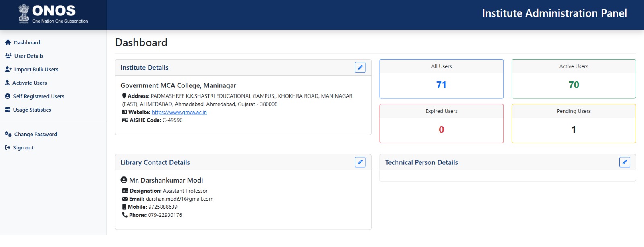Click the Active Users count 70
The image size is (644, 247).
pos(574,85)
